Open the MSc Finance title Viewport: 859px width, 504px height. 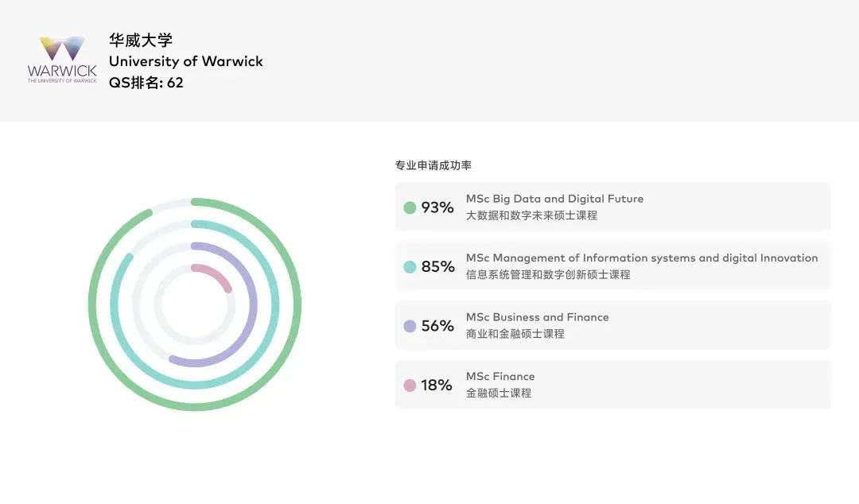coord(500,376)
